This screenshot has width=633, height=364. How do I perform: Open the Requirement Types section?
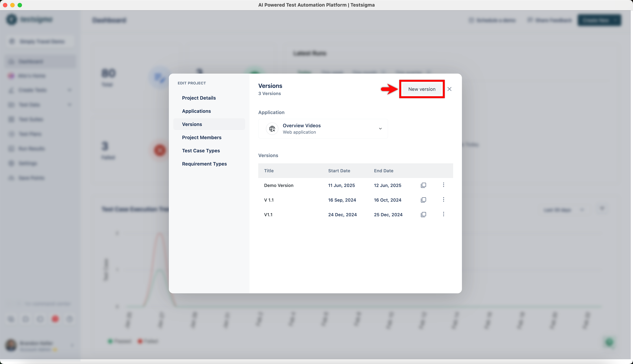click(204, 164)
